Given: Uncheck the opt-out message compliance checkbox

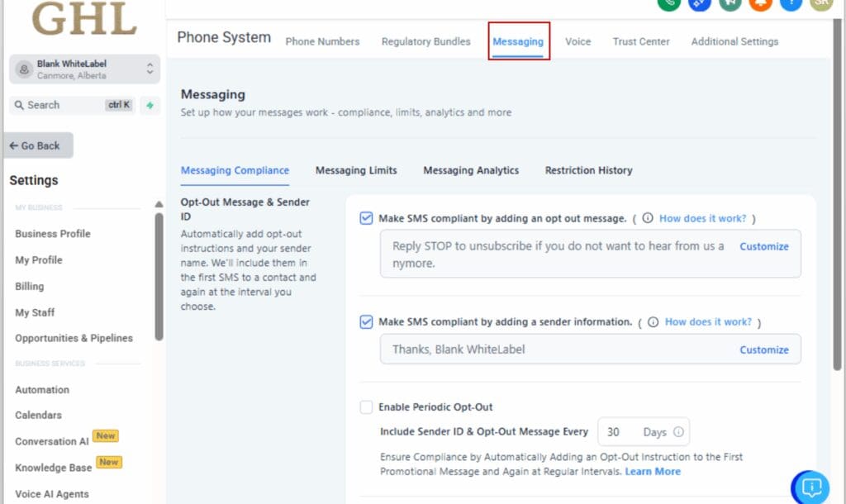Looking at the screenshot, I should pos(366,217).
